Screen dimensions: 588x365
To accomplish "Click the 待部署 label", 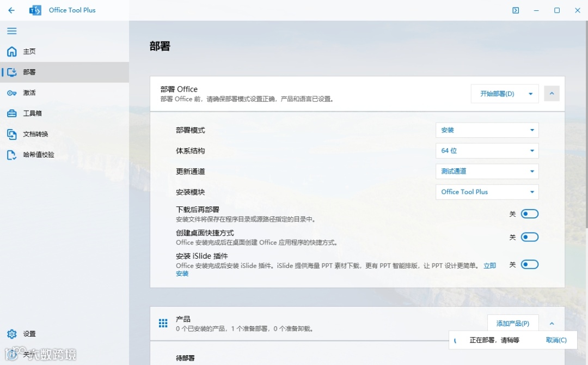I will coord(185,358).
